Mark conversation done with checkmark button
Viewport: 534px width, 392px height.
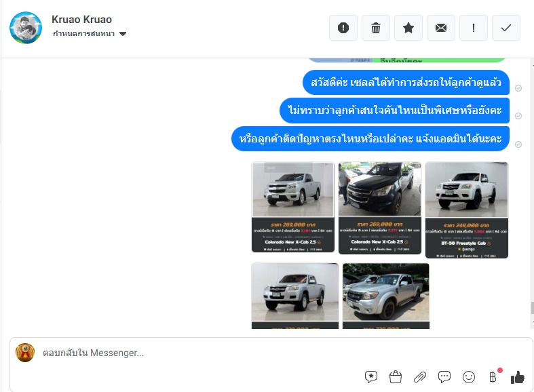pyautogui.click(x=506, y=28)
